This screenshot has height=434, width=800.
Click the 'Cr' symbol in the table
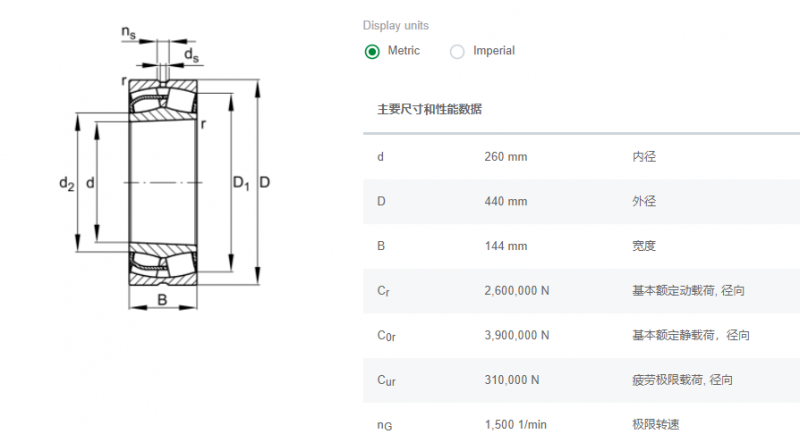(x=383, y=291)
